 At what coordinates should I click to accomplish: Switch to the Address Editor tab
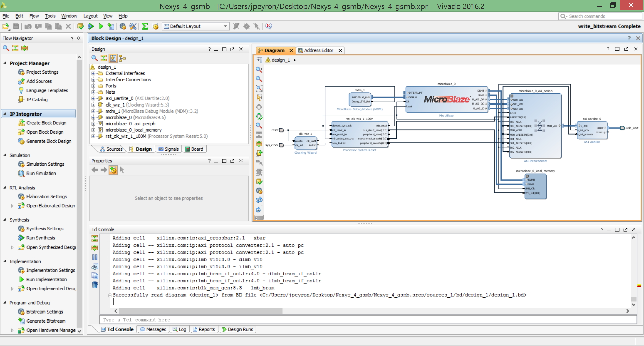coord(319,50)
